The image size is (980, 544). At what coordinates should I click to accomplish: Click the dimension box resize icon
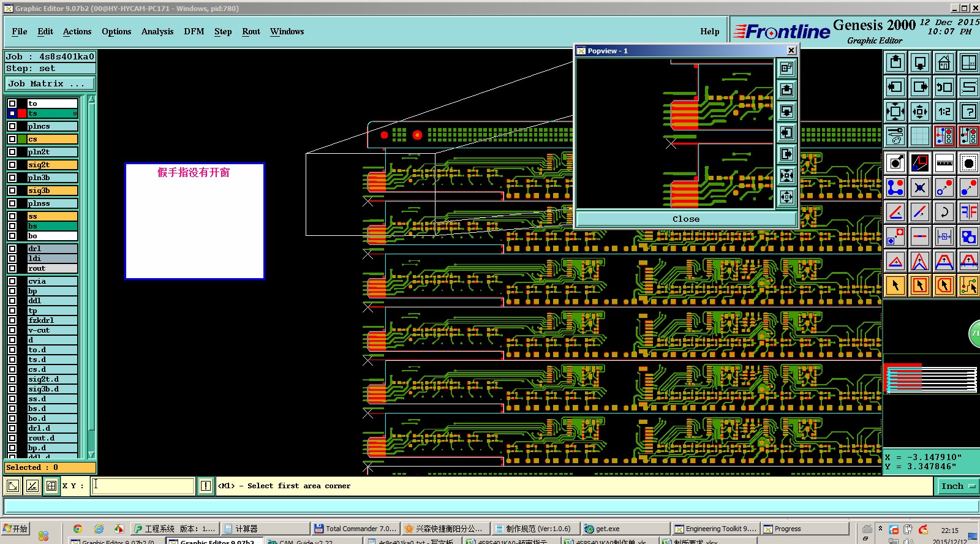point(944,236)
